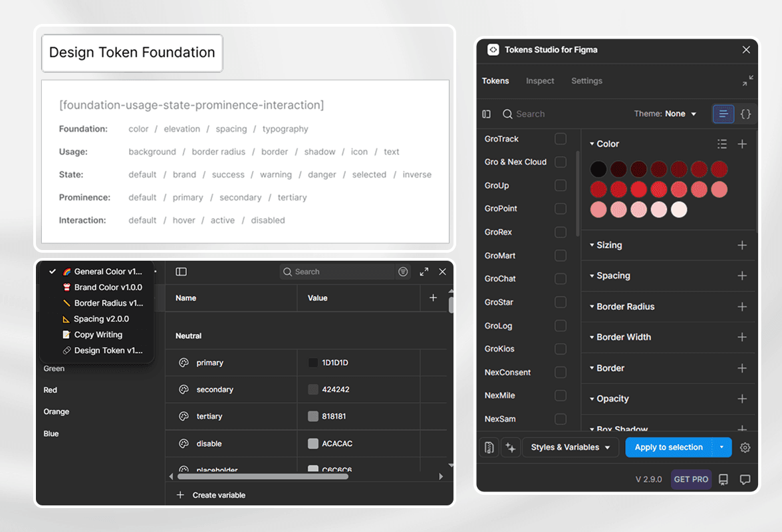Tick the GroMart checkbox
Viewport: 782px width, 532px height.
pos(561,255)
